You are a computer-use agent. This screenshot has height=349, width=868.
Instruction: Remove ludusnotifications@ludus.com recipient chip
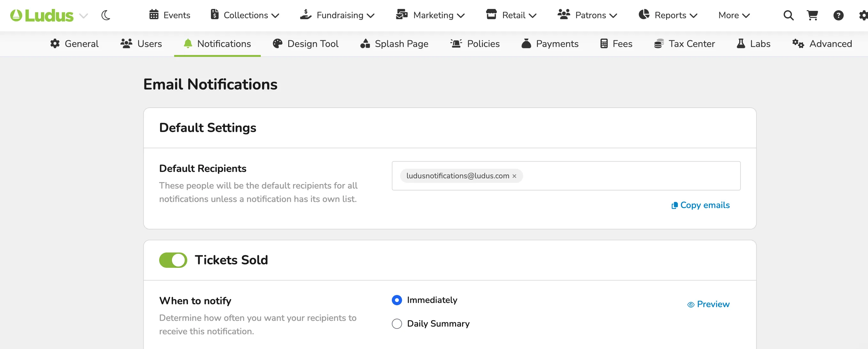tap(514, 176)
